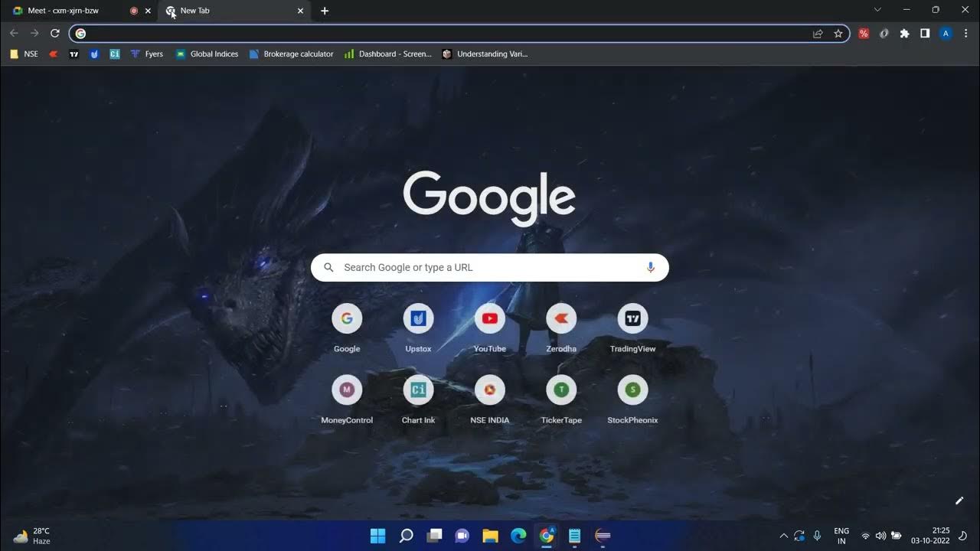Show hidden system tray icons
This screenshot has width=980, height=551.
[783, 536]
